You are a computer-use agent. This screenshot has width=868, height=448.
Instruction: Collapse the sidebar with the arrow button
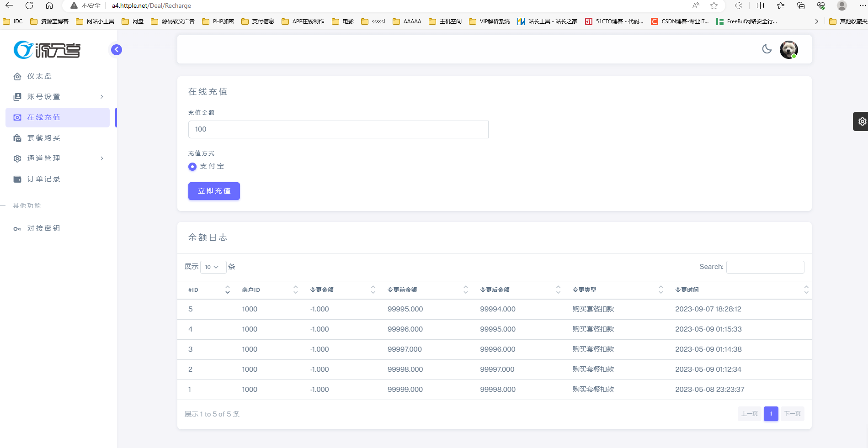pos(117,49)
